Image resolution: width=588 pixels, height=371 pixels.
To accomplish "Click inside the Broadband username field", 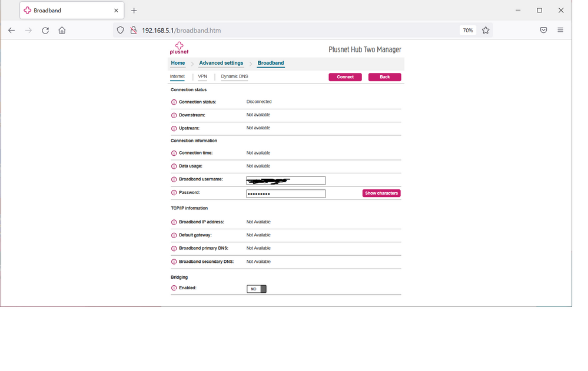I will click(x=285, y=180).
